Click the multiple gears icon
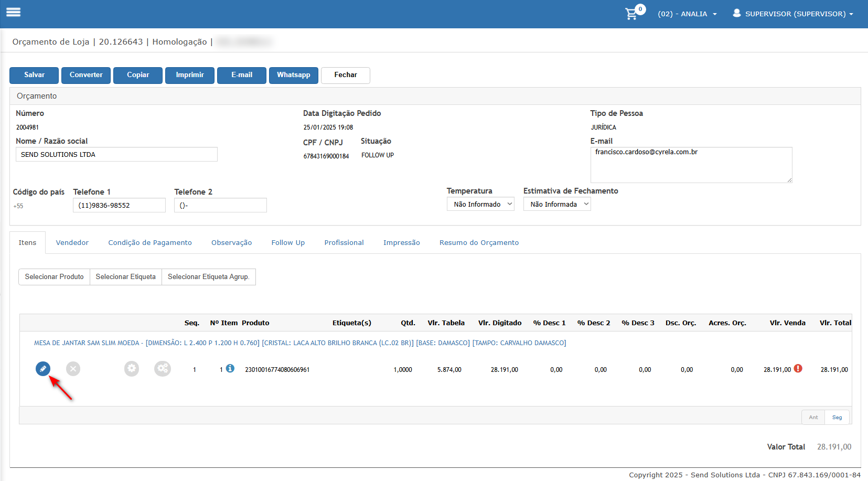Screen dimensions: 868x481 [x=163, y=369]
